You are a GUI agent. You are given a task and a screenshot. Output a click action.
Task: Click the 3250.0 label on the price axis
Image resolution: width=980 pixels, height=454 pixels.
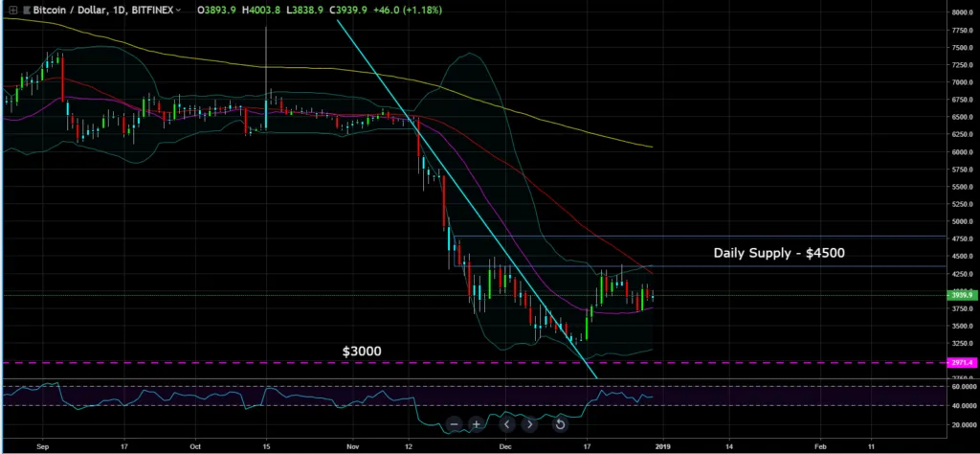click(x=963, y=343)
